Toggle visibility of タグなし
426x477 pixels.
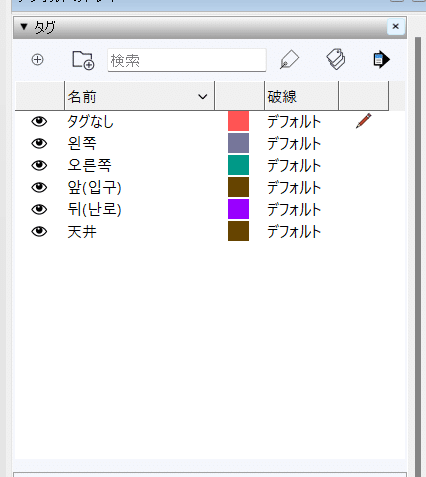click(x=39, y=121)
